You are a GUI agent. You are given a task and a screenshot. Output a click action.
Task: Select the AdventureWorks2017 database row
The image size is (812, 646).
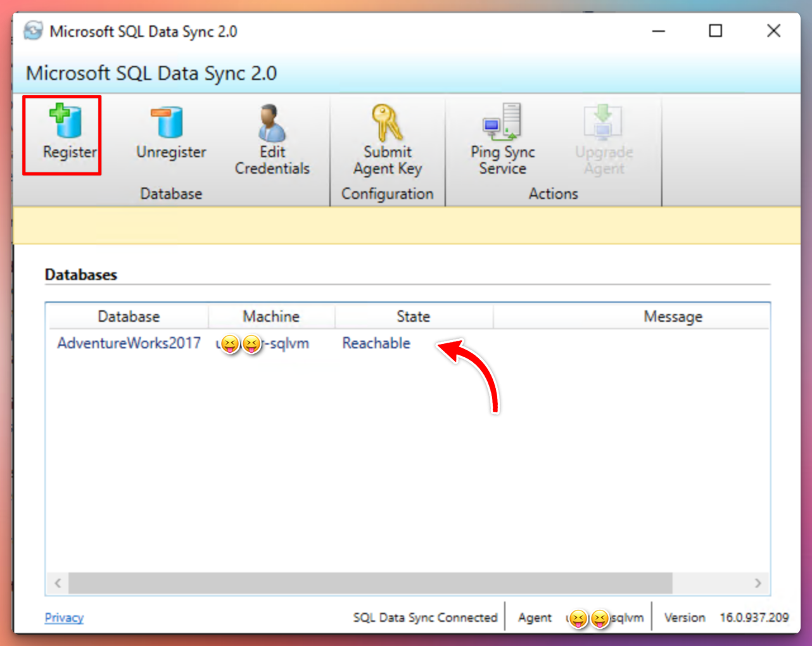(407, 343)
